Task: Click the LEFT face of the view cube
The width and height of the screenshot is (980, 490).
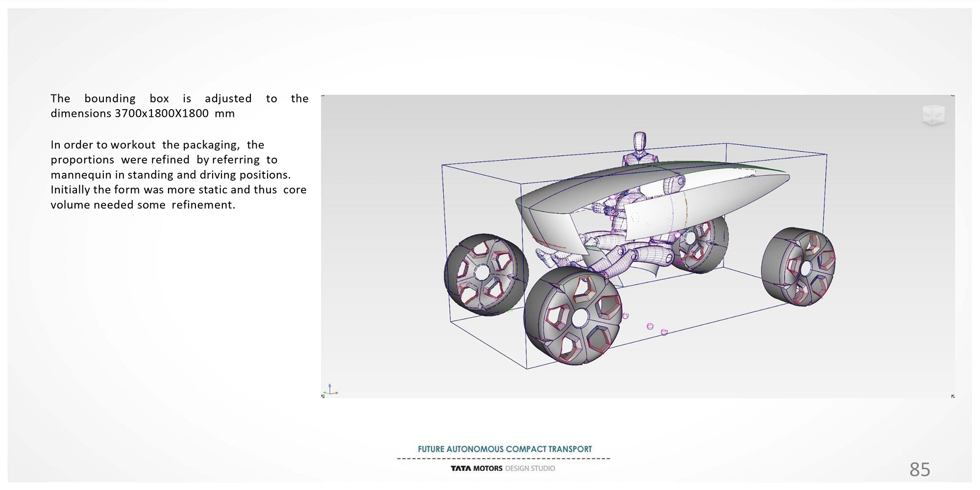Action: tap(938, 116)
